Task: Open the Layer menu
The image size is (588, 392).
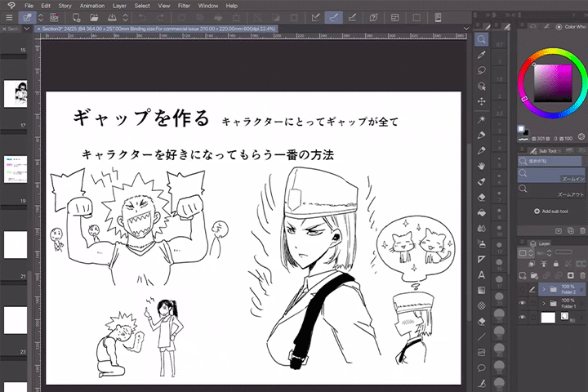Action: pos(119,6)
